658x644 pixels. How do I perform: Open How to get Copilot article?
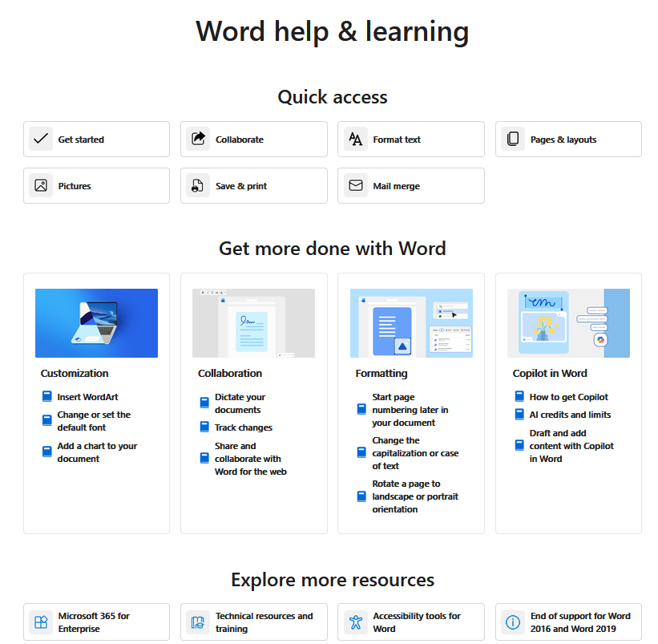[568, 397]
